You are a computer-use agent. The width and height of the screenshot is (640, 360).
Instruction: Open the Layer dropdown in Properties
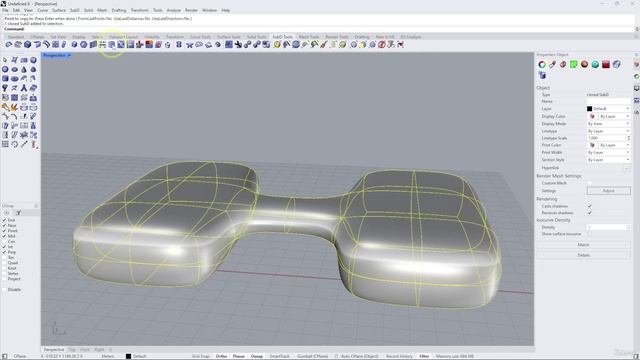pos(608,109)
